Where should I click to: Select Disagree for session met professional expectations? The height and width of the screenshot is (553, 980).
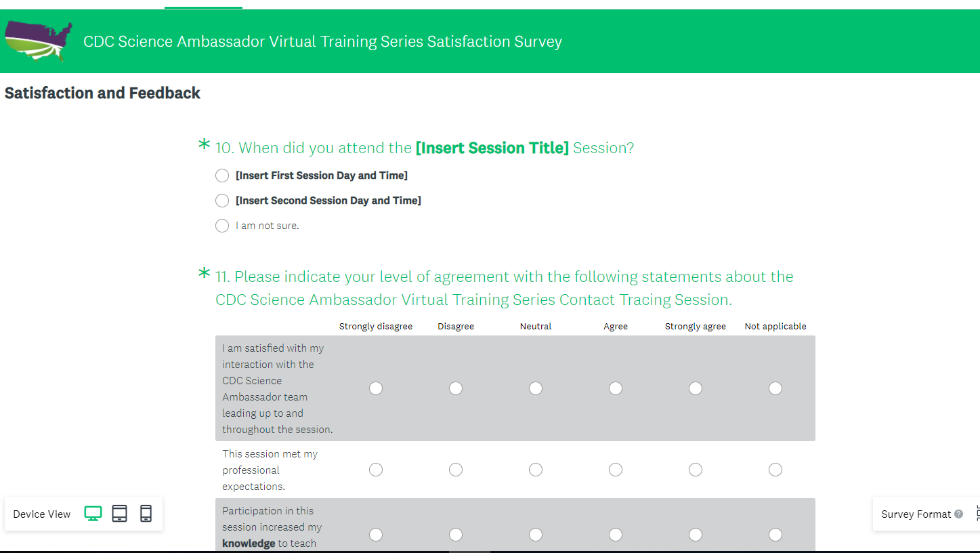coord(456,470)
